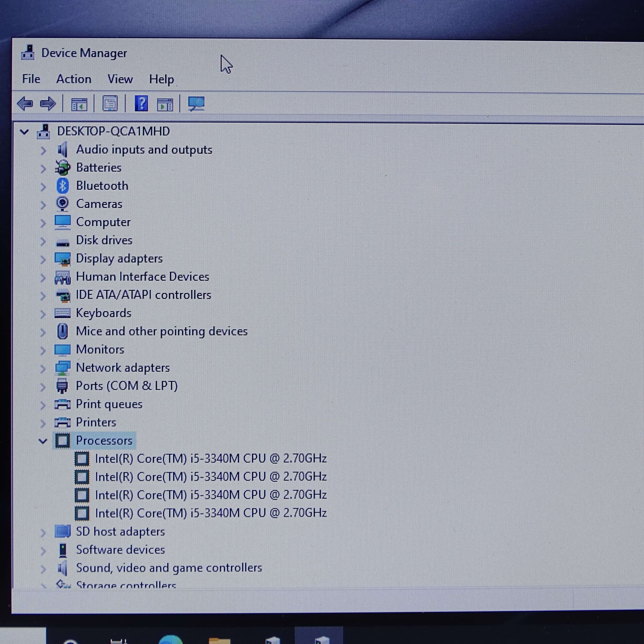Screen dimensions: 644x644
Task: Select the Sound, video and game controllers label
Action: (169, 568)
